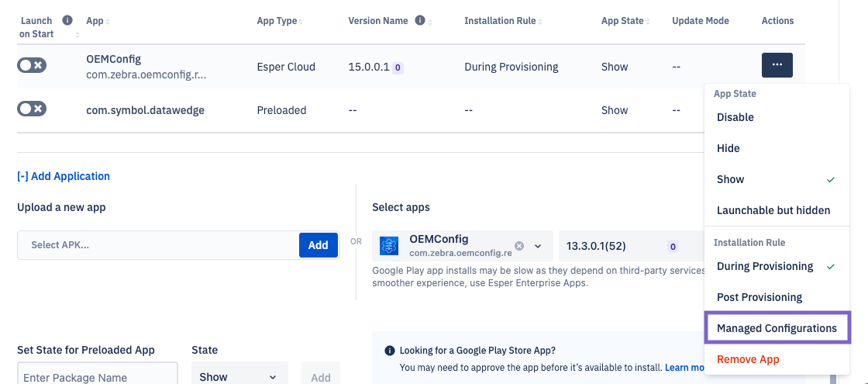Sort by Launch on Start column arrows
The image size is (868, 384).
coord(77,35)
